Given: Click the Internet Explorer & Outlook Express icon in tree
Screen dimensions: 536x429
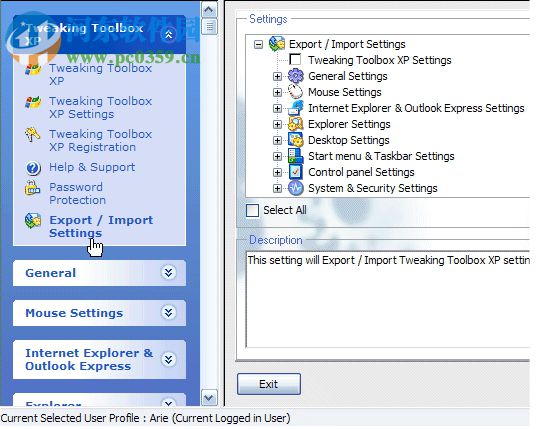Looking at the screenshot, I should 296,108.
